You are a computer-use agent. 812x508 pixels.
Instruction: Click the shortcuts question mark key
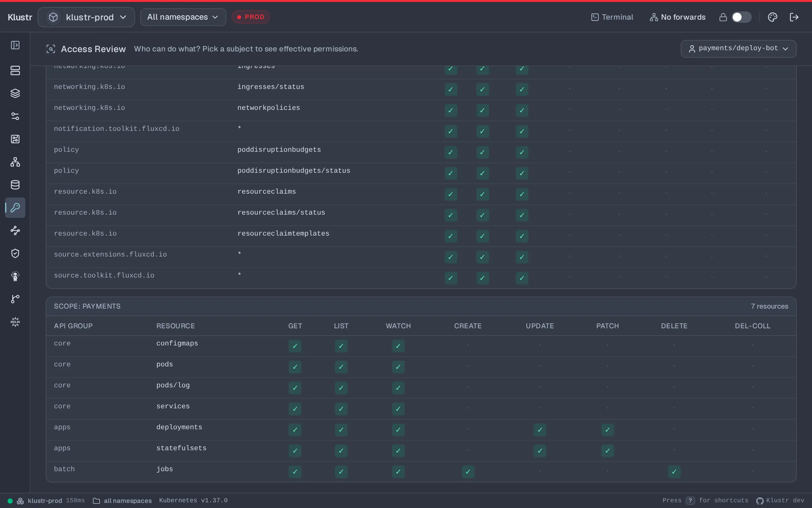690,501
